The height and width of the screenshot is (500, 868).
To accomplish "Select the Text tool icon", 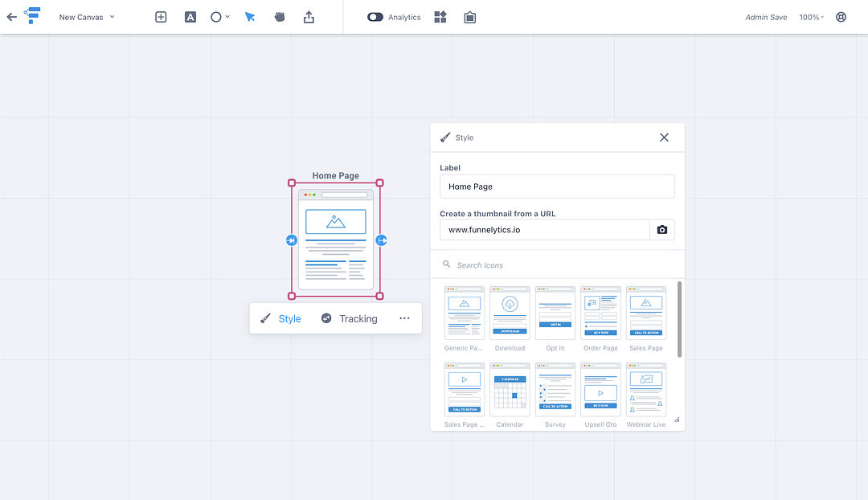I will point(190,17).
